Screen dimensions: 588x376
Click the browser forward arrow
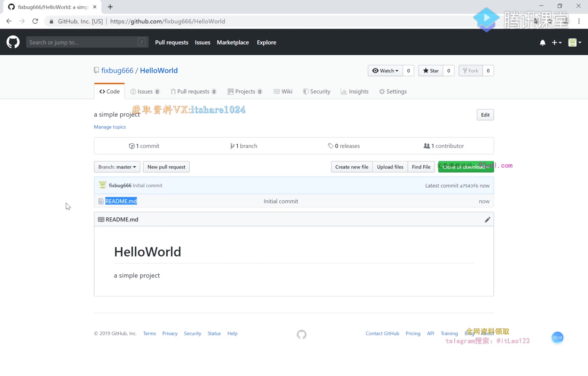tap(22, 21)
